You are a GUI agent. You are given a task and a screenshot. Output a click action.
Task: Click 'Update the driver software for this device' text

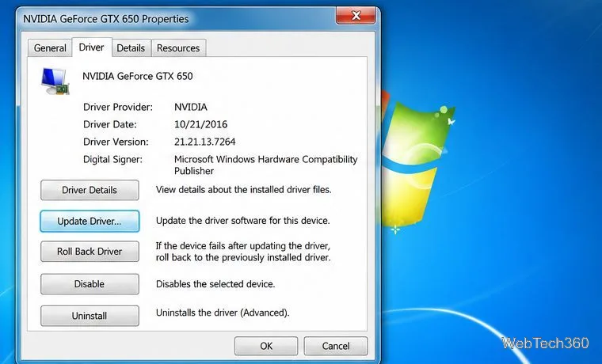point(242,221)
